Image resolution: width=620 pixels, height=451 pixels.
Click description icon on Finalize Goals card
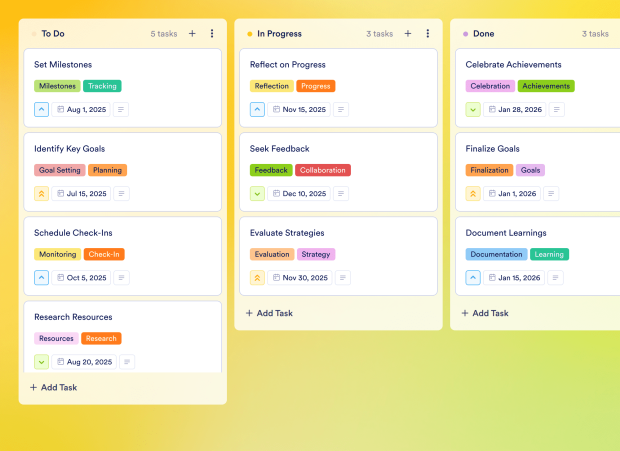[x=551, y=194]
